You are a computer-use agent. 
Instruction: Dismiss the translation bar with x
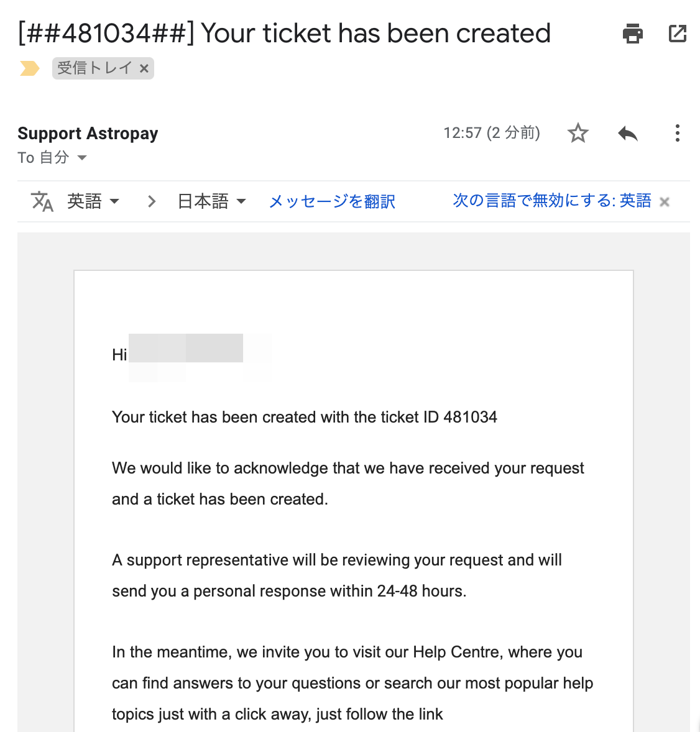pos(665,202)
